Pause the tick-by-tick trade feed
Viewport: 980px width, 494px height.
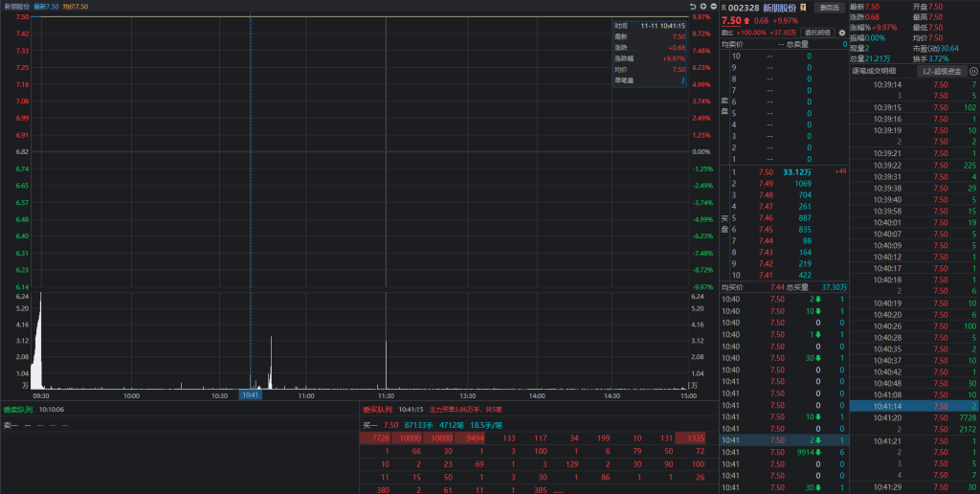973,71
